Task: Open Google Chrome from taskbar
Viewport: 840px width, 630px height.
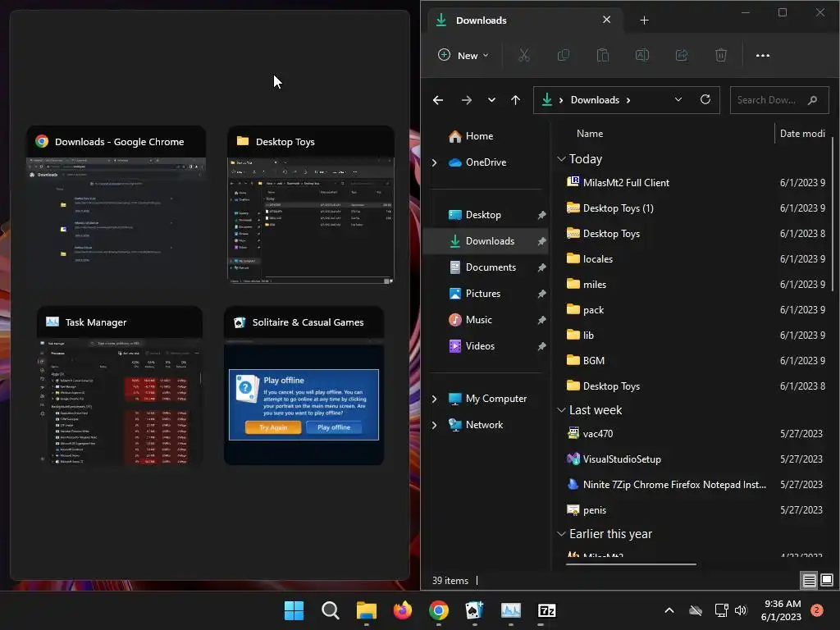Action: [438, 610]
